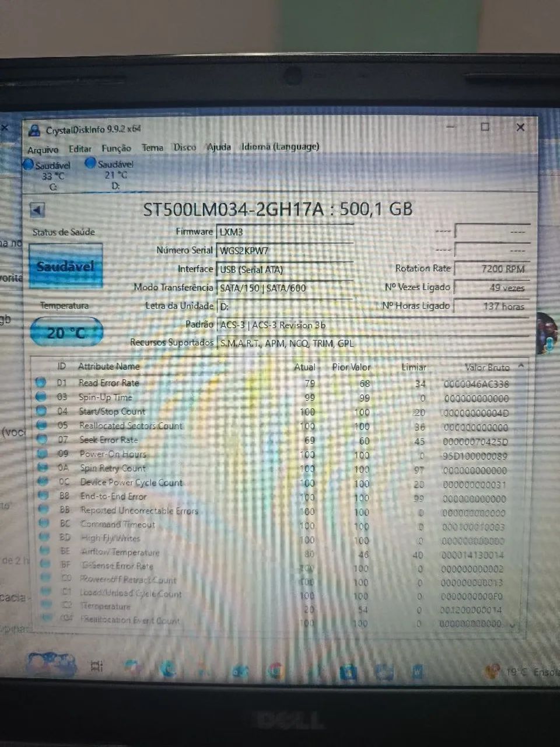Screen dimensions: 560x747
Task: Click the status circle for Spin-Up Time
Action: (x=41, y=397)
